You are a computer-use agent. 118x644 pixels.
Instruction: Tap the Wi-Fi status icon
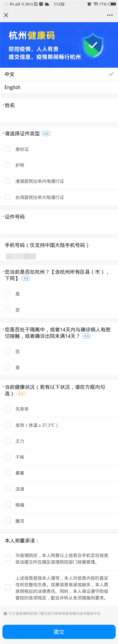tap(96, 4)
